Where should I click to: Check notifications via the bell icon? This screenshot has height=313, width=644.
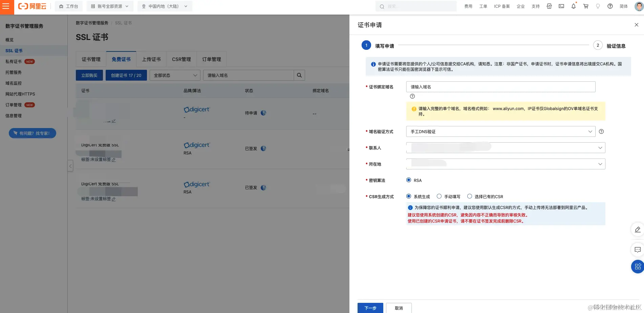(573, 6)
